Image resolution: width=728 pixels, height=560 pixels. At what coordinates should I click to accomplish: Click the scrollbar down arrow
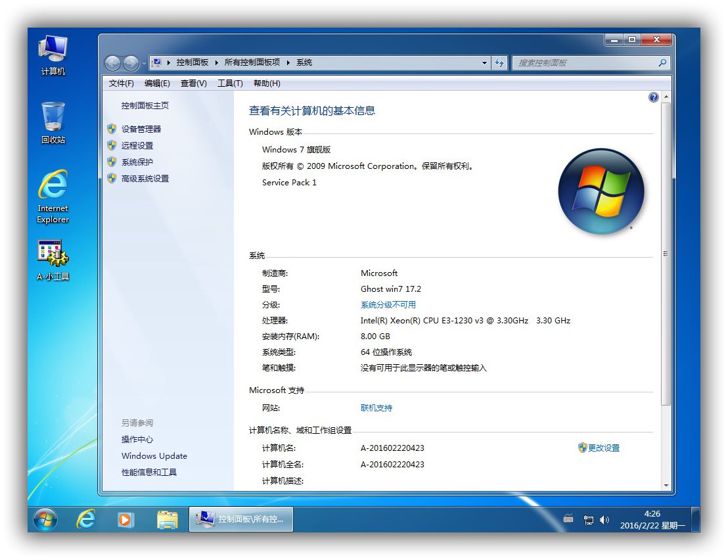666,486
